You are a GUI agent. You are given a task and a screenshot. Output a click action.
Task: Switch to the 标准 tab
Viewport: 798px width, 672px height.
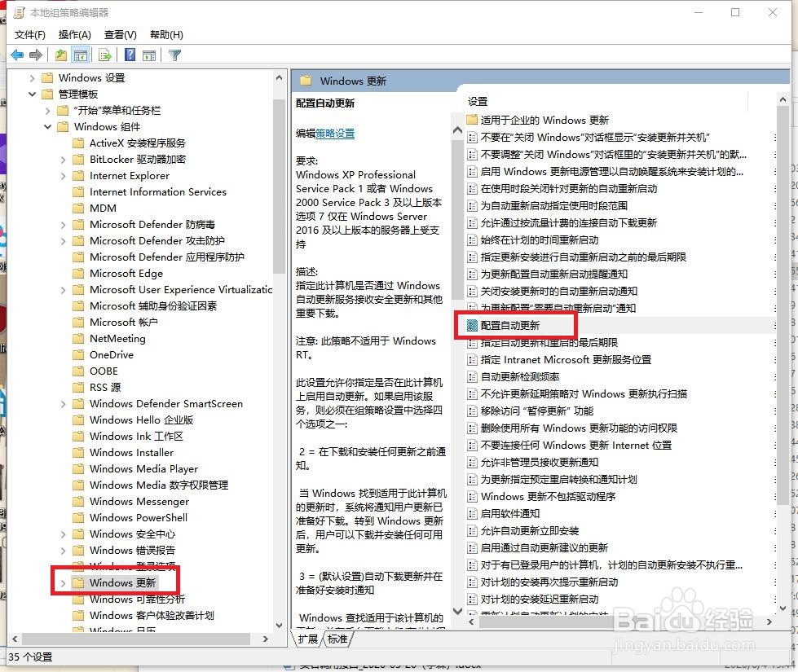pos(337,639)
